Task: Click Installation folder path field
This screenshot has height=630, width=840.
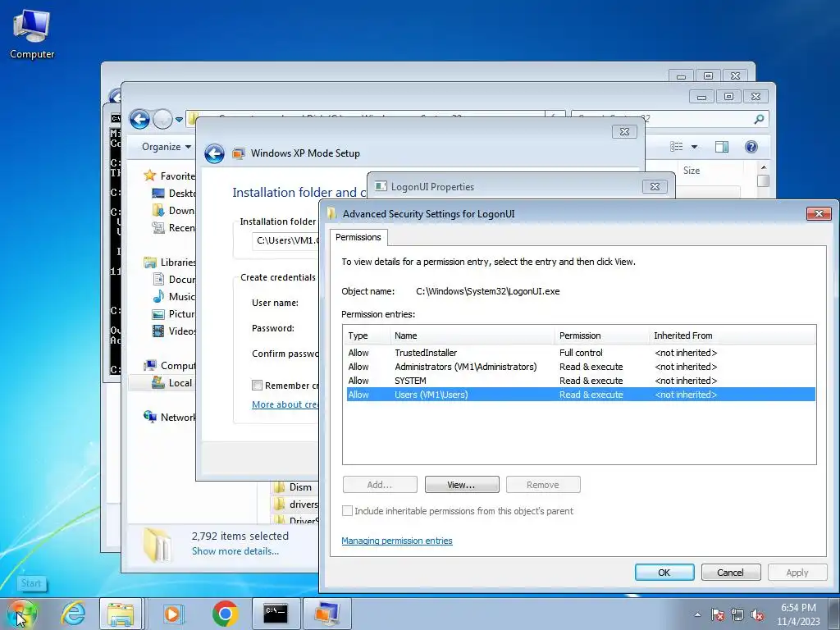Action: click(x=285, y=240)
